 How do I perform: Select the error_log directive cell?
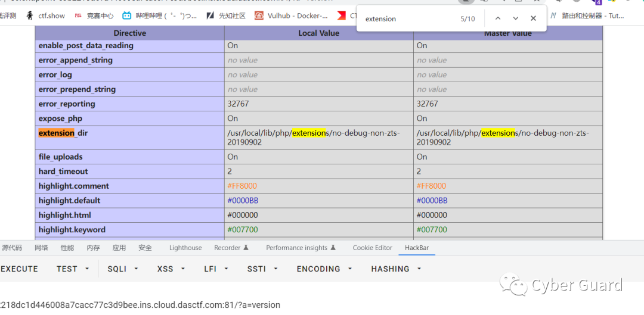[x=130, y=74]
